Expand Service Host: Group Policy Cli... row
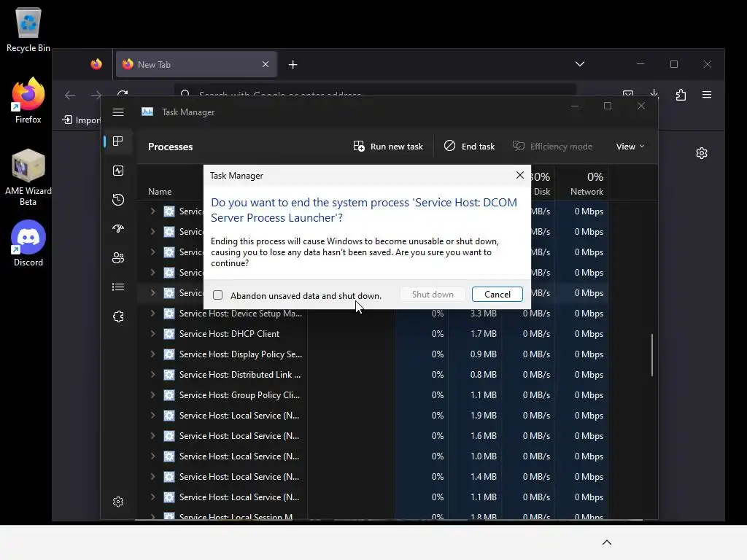The image size is (747, 560). pos(153,395)
